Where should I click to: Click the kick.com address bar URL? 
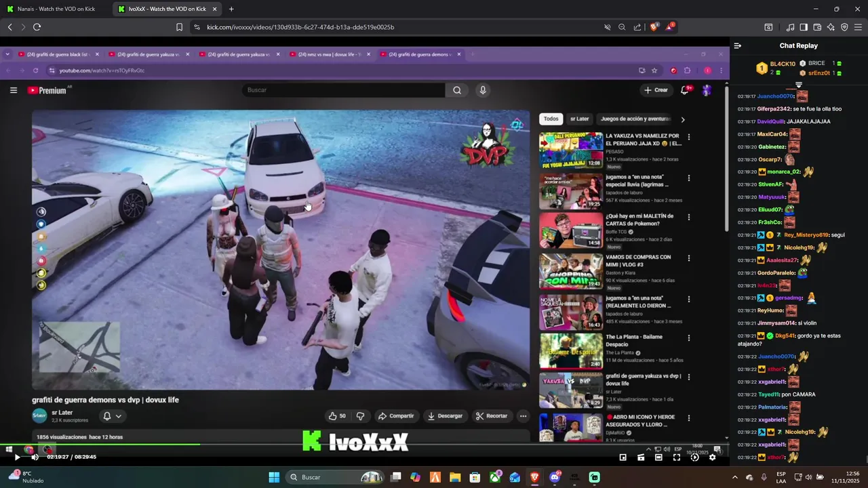(300, 27)
